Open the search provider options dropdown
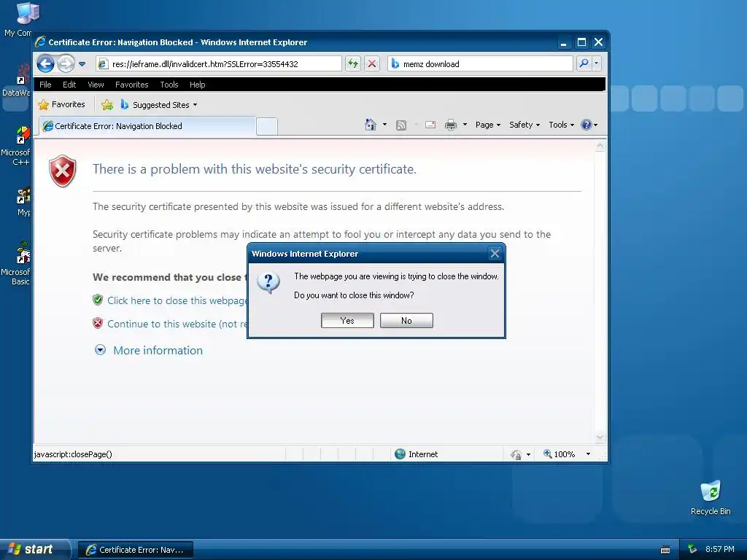 [596, 63]
